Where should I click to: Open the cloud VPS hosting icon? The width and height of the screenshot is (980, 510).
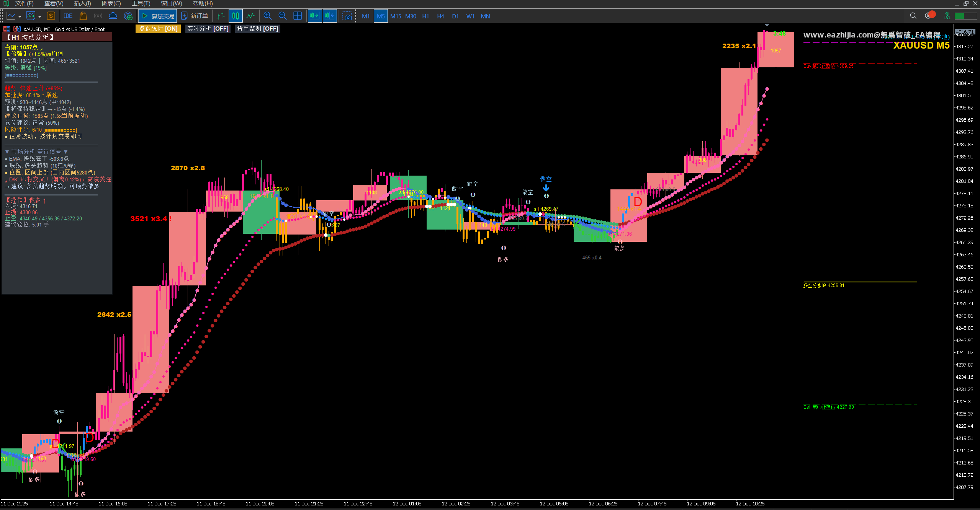coord(113,16)
